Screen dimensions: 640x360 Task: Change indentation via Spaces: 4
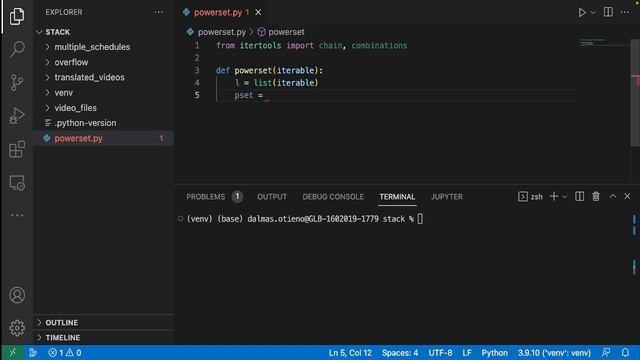(400, 353)
